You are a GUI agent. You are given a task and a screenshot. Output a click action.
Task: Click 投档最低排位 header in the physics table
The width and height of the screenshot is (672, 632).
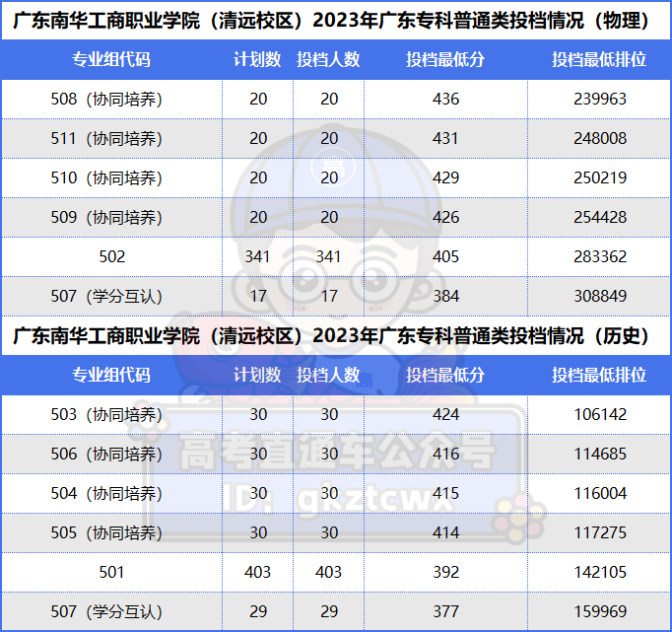pyautogui.click(x=599, y=59)
